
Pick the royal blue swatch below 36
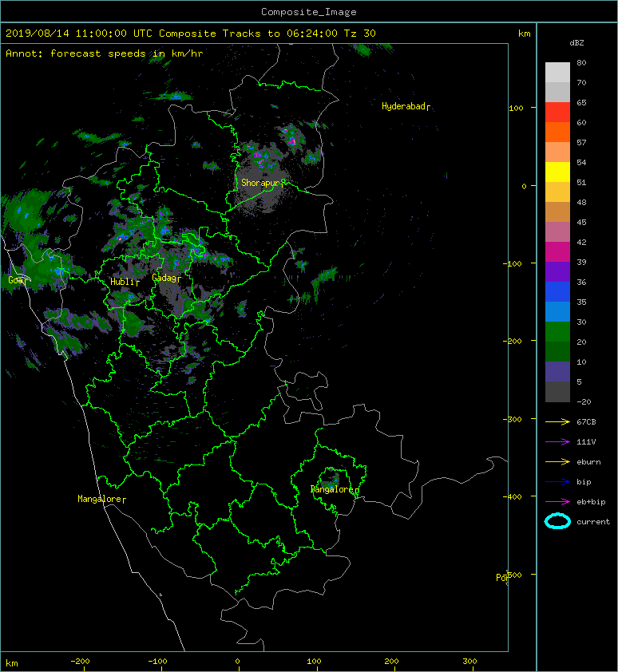tap(557, 291)
